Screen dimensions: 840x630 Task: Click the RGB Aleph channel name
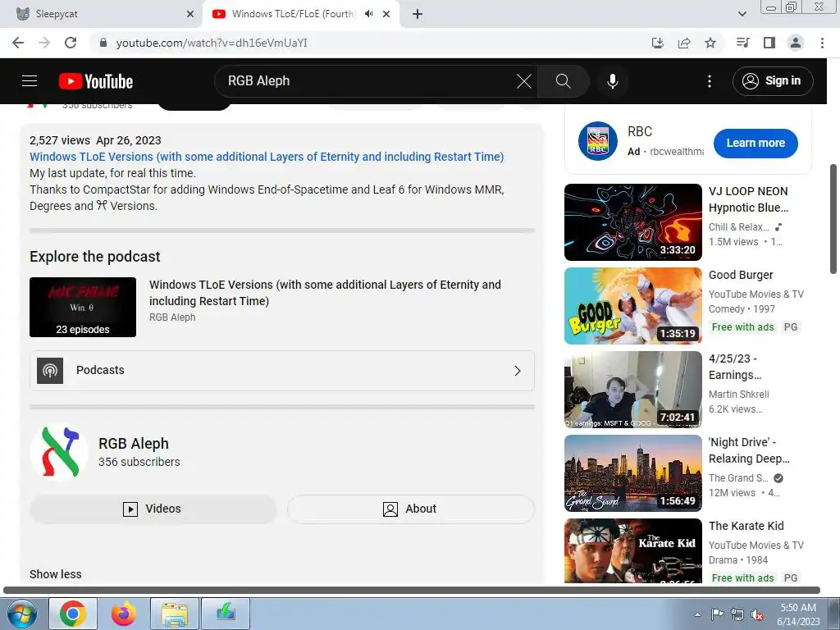[x=134, y=444]
